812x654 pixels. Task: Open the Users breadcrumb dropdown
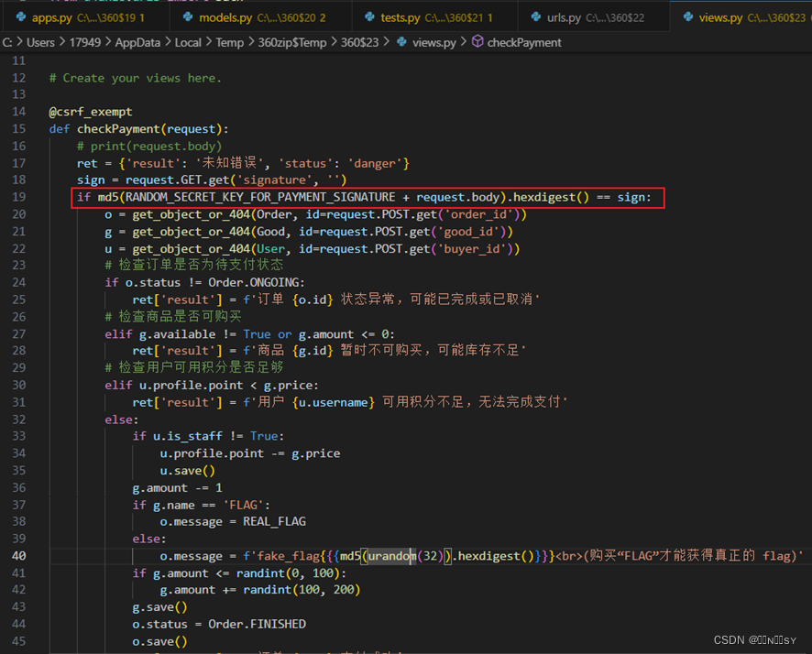[40, 42]
